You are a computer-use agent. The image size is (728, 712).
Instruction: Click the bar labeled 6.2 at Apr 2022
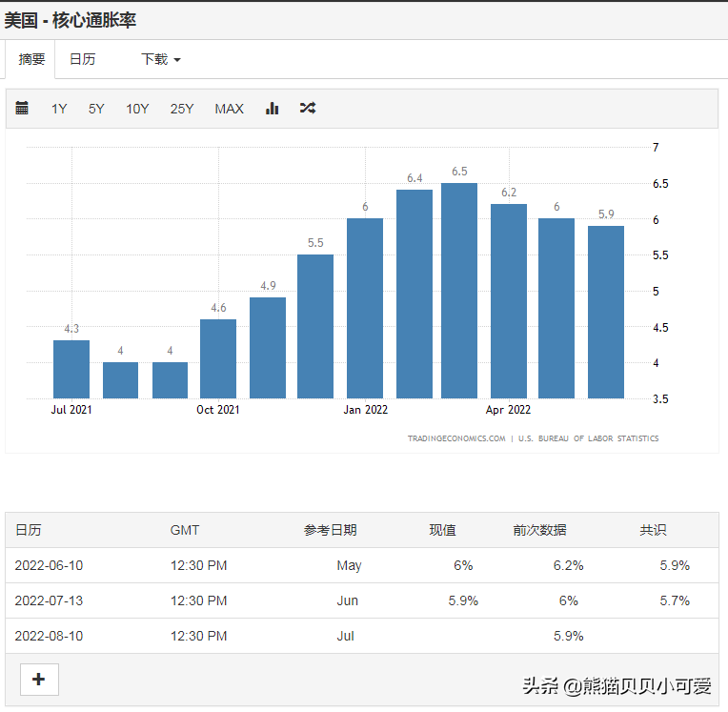click(509, 301)
